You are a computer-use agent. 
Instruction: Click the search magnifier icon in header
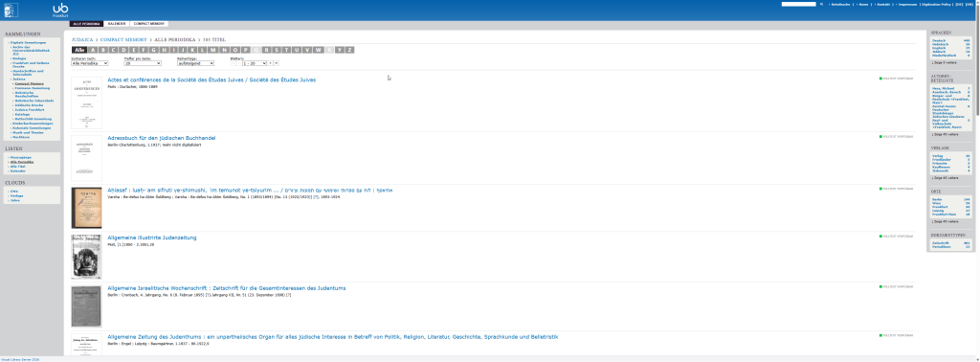click(821, 5)
